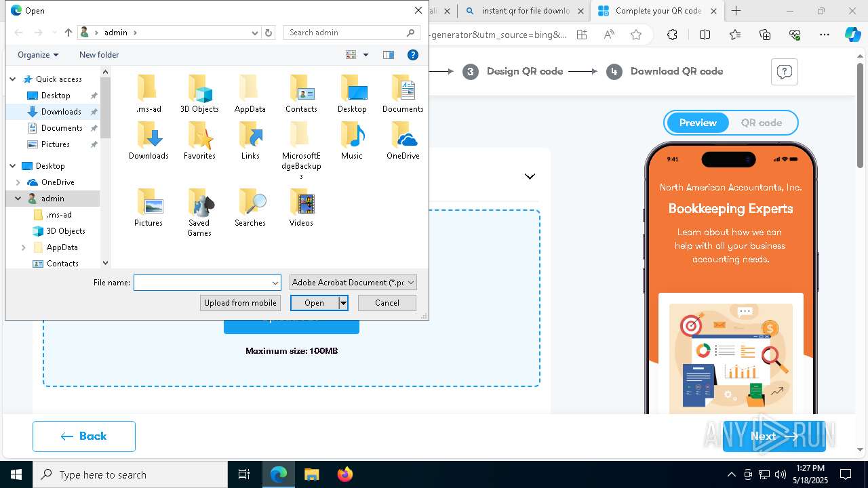Toggle the preview pane icon in dialog
Screen dimensions: 868x488
pyautogui.click(x=389, y=55)
